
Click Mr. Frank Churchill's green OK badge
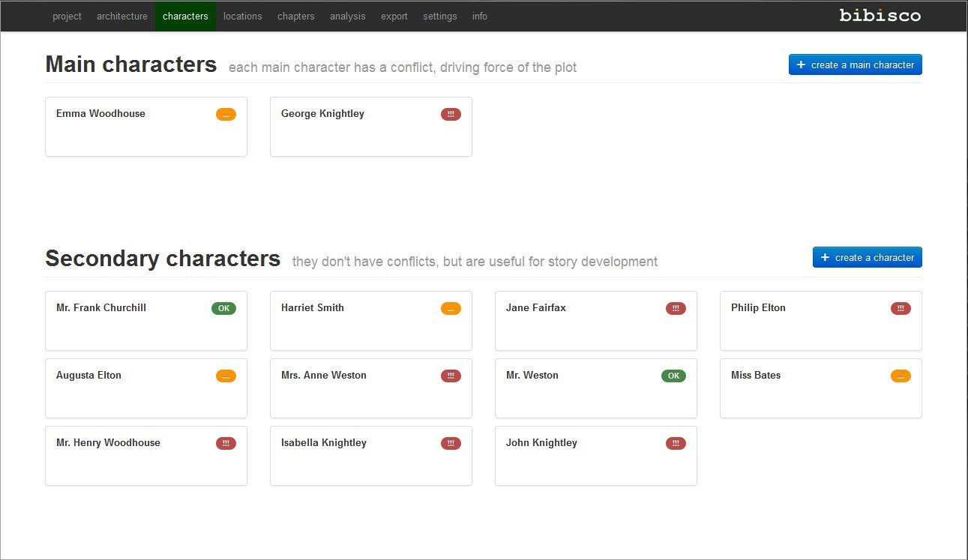point(223,309)
